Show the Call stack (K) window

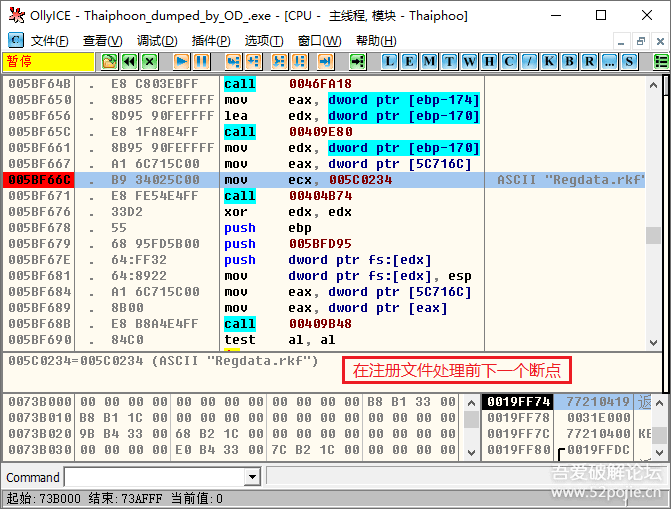[549, 61]
